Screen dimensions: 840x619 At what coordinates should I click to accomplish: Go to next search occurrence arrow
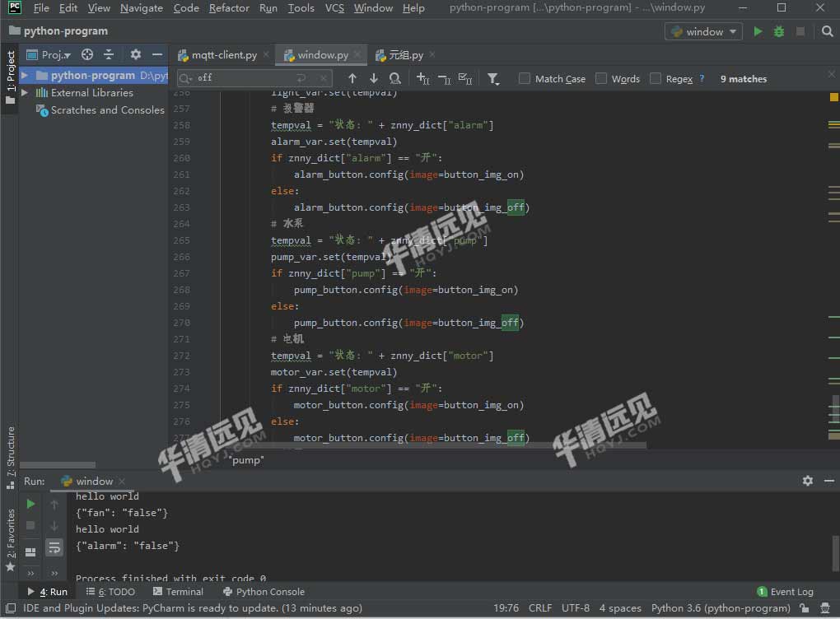click(373, 79)
